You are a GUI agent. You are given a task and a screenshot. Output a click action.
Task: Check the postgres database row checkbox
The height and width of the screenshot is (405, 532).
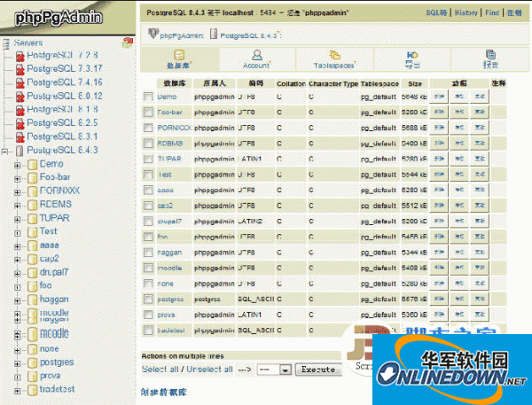coord(148,300)
